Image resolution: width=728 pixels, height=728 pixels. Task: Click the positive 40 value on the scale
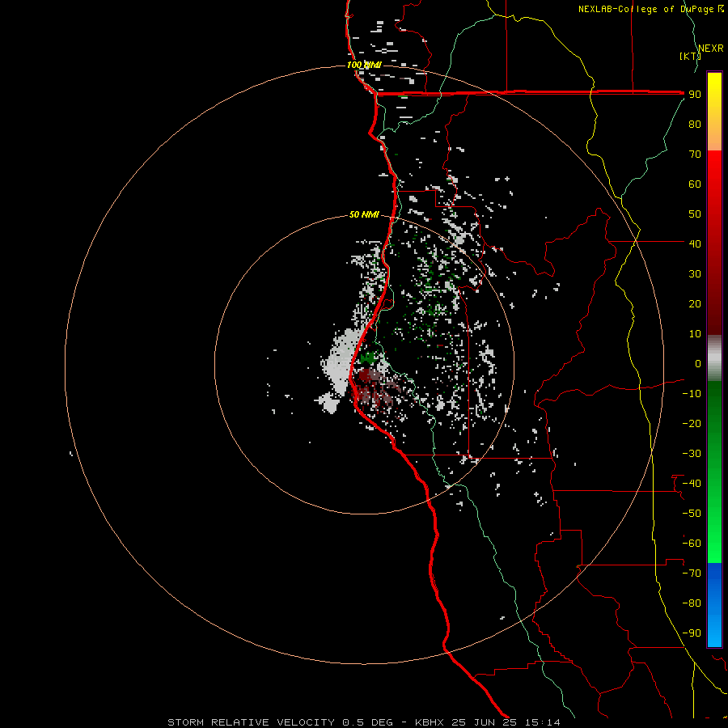pos(695,243)
